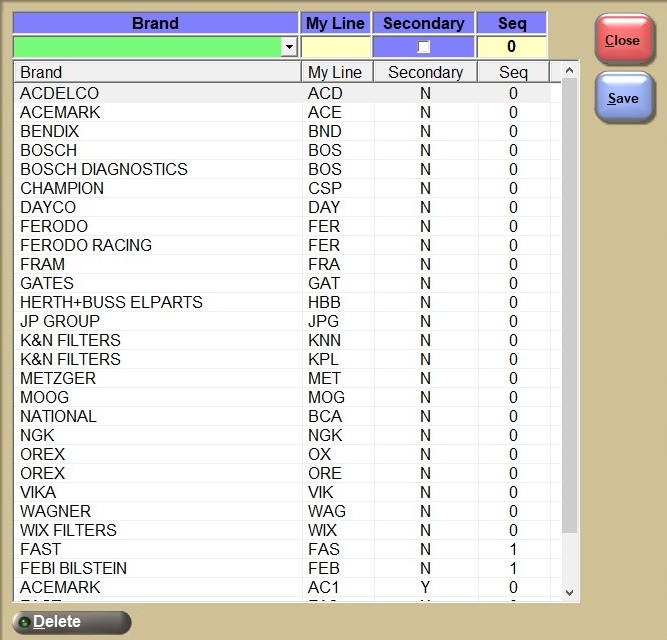Viewport: 667px width, 640px height.
Task: Click the Seq number input field
Action: tap(512, 47)
